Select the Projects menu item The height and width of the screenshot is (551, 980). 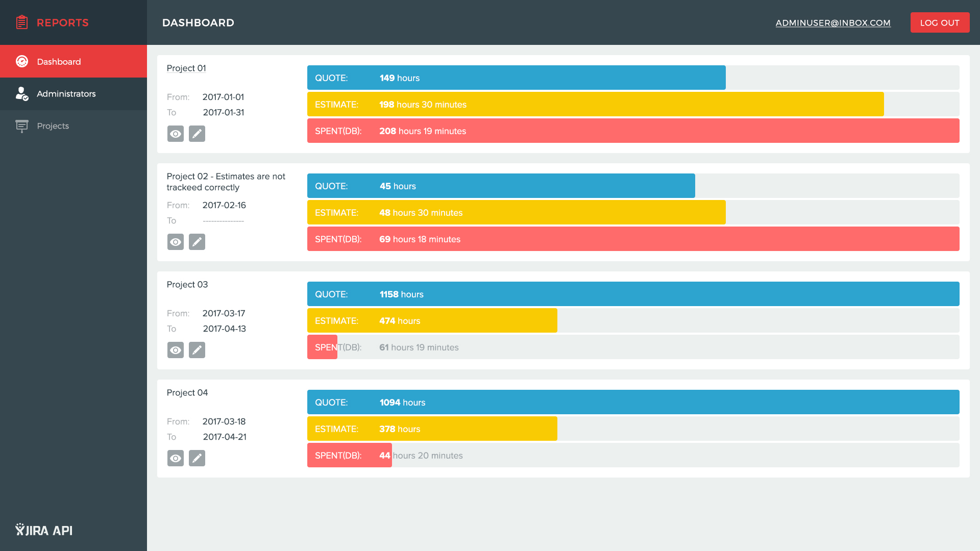tap(53, 126)
